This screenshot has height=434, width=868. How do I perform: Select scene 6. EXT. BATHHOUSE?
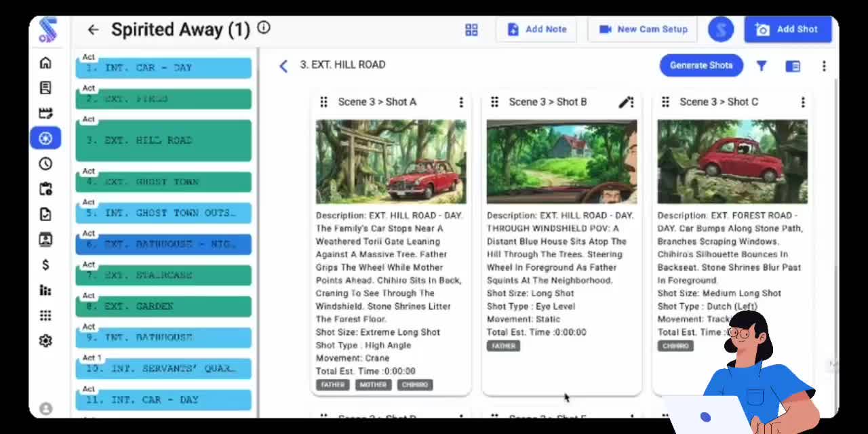tap(163, 244)
